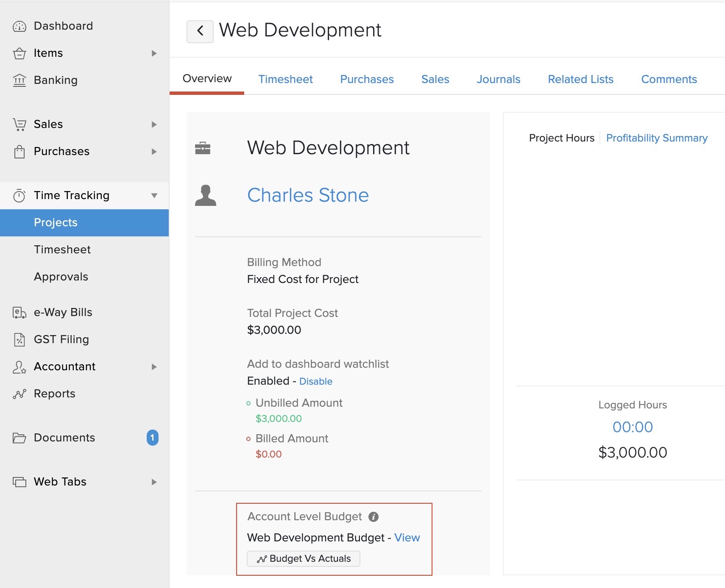Click the back arrow button

pyautogui.click(x=200, y=31)
